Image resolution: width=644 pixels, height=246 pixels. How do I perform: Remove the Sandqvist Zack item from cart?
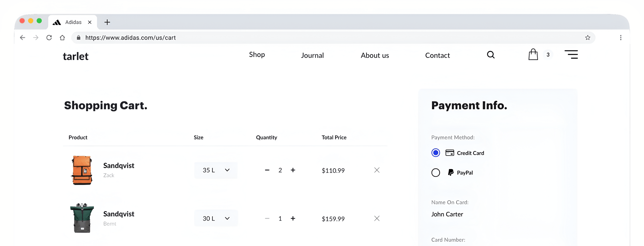377,170
